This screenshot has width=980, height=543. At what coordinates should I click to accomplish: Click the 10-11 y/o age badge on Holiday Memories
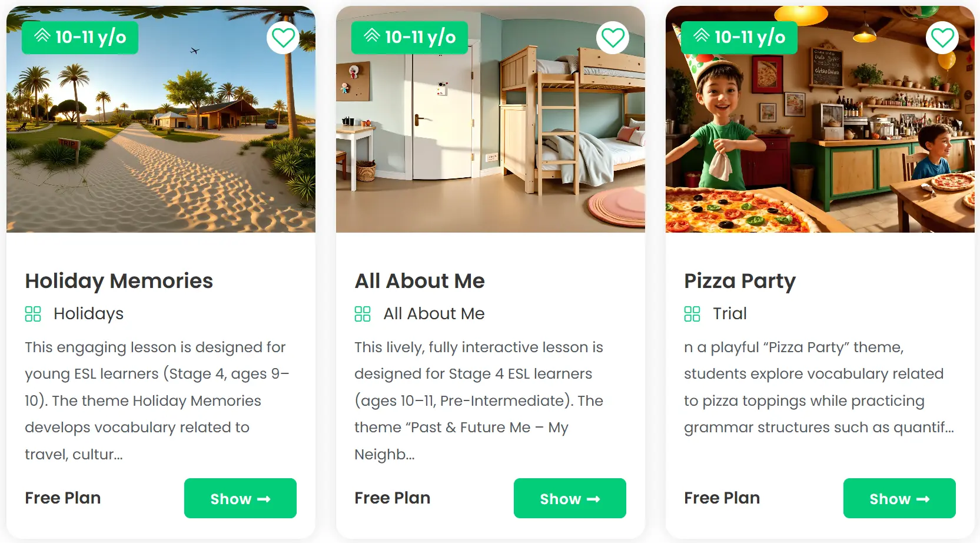[80, 38]
